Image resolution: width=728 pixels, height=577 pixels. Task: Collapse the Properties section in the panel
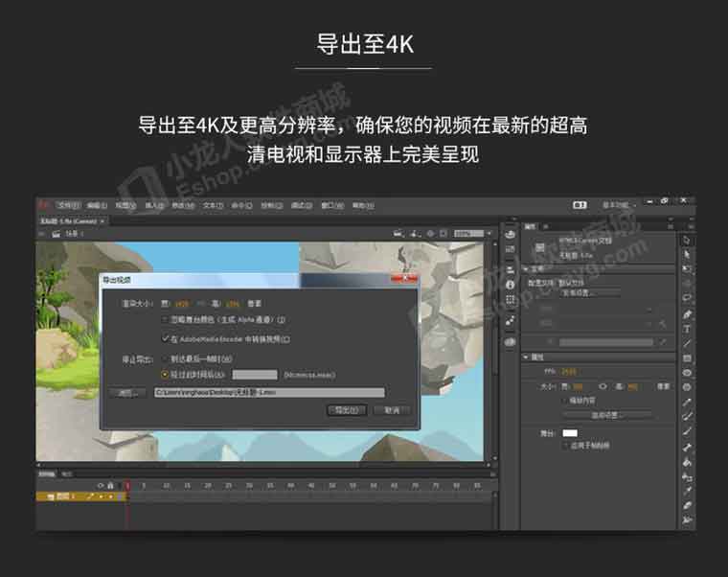[526, 358]
